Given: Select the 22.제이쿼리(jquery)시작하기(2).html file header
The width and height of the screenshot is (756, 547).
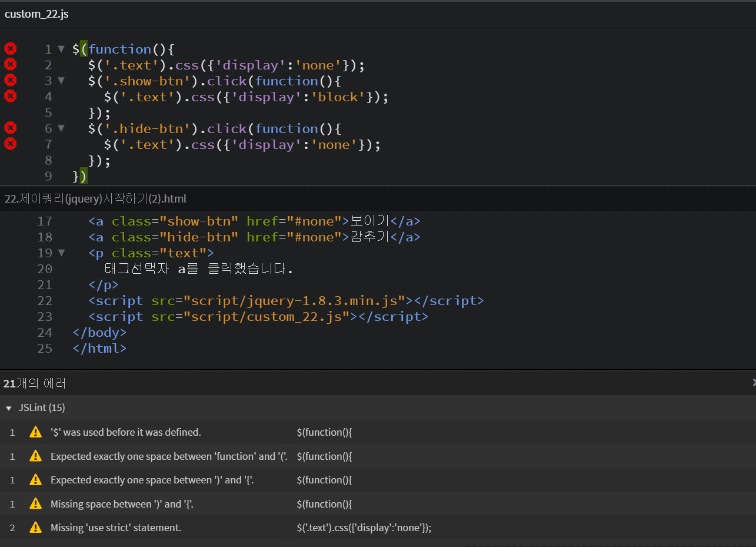Looking at the screenshot, I should click(95, 199).
